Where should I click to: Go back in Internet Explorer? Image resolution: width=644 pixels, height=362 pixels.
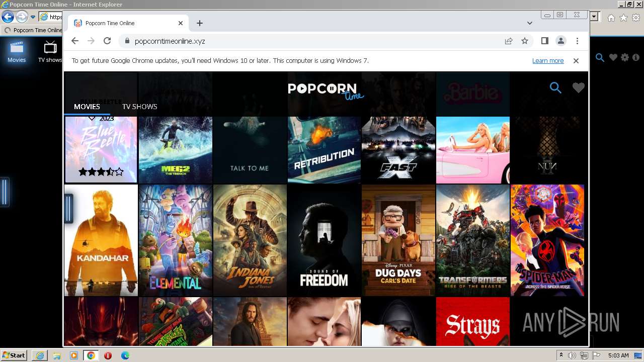8,17
